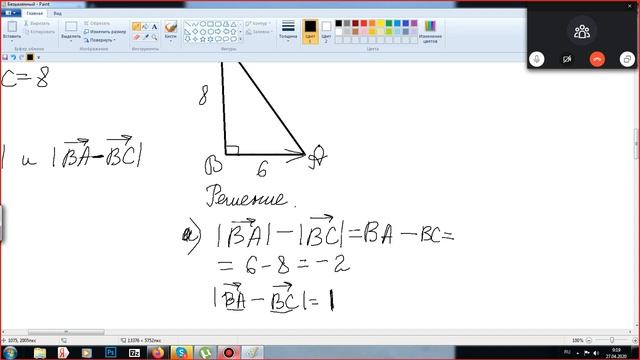Open the Outline (Контур) shape dropdown
The width and height of the screenshot is (640, 360).
point(258,23)
